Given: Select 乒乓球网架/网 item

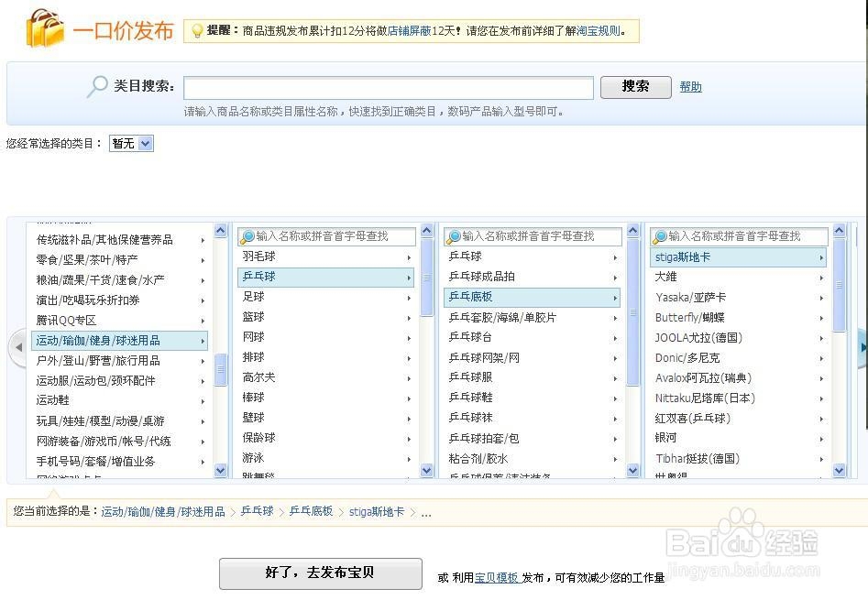Looking at the screenshot, I should tap(532, 358).
